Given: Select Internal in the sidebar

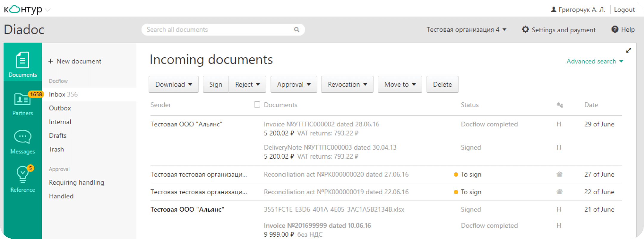Looking at the screenshot, I should [60, 122].
